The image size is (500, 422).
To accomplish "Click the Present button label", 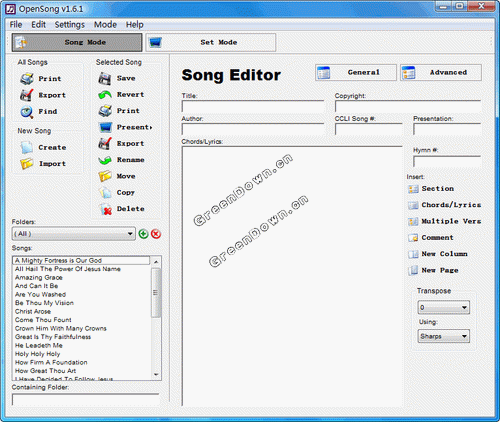I will 134,127.
